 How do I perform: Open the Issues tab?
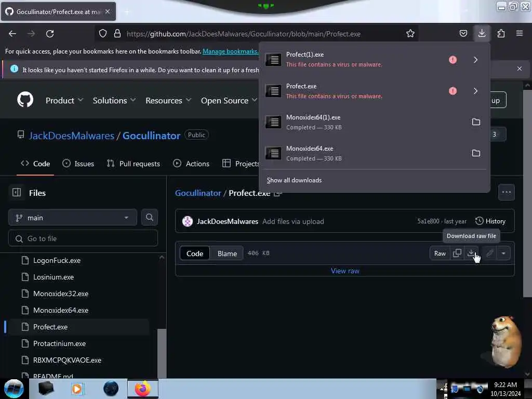pos(78,164)
